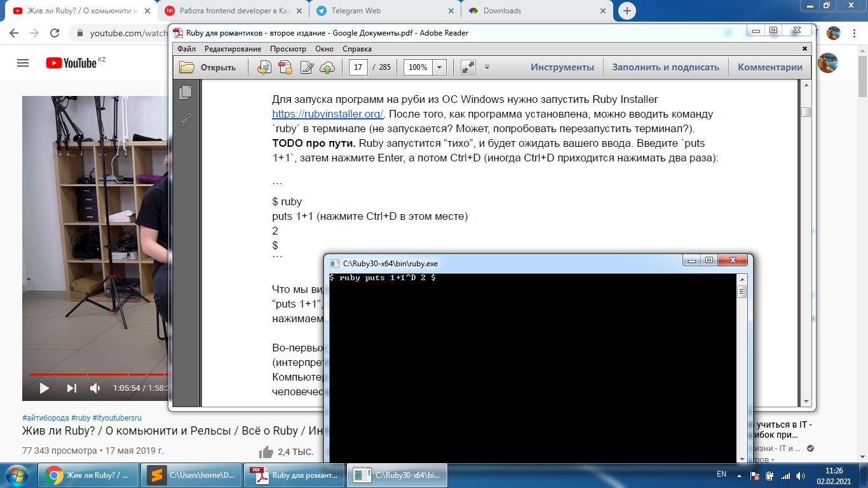Click the 100% zoom value field

click(x=417, y=67)
